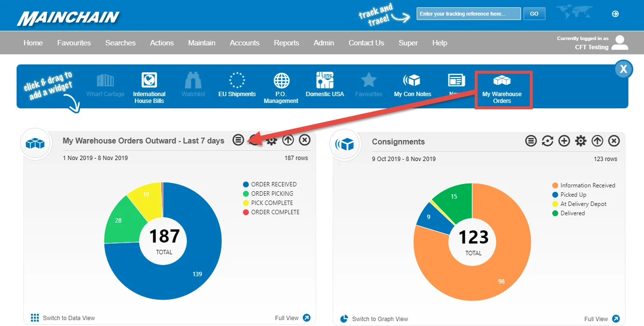
Task: Click the Mainchain logo
Action: point(68,18)
